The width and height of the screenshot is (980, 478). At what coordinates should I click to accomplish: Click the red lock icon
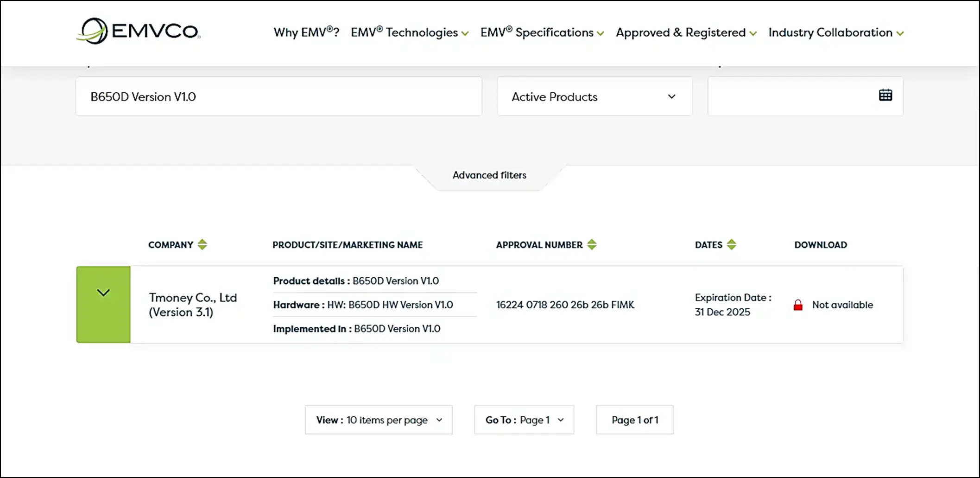coord(798,305)
